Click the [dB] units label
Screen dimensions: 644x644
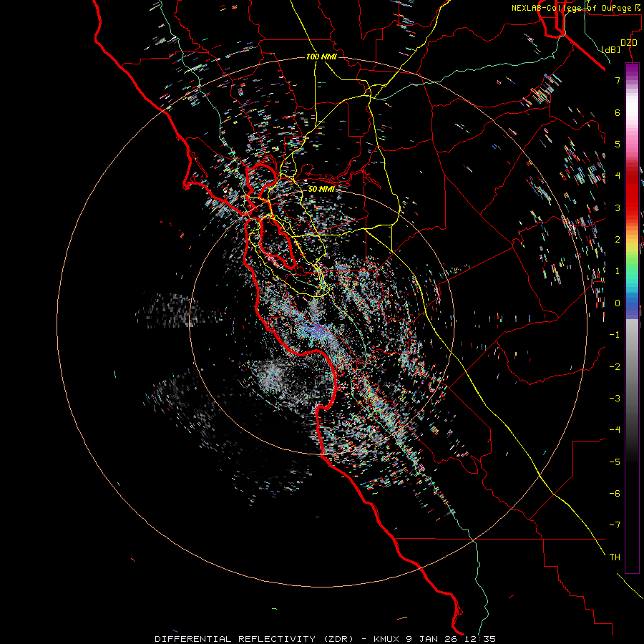coord(611,49)
